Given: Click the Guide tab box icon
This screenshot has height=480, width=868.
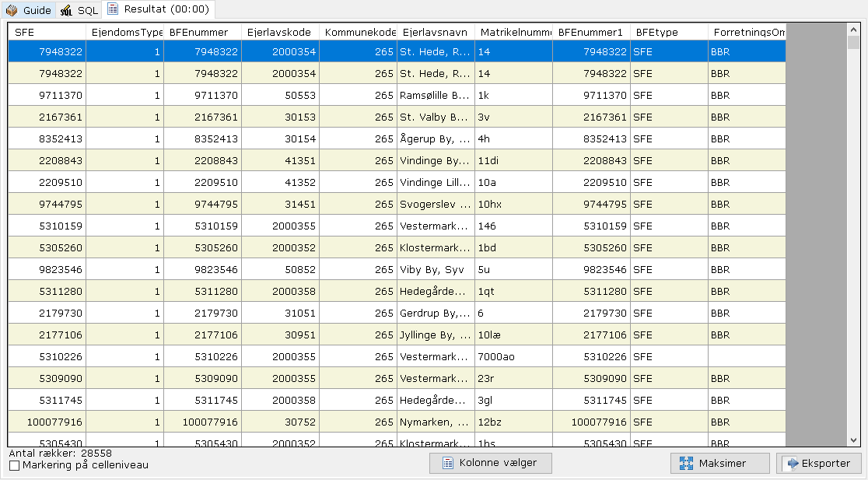Looking at the screenshot, I should 12,10.
